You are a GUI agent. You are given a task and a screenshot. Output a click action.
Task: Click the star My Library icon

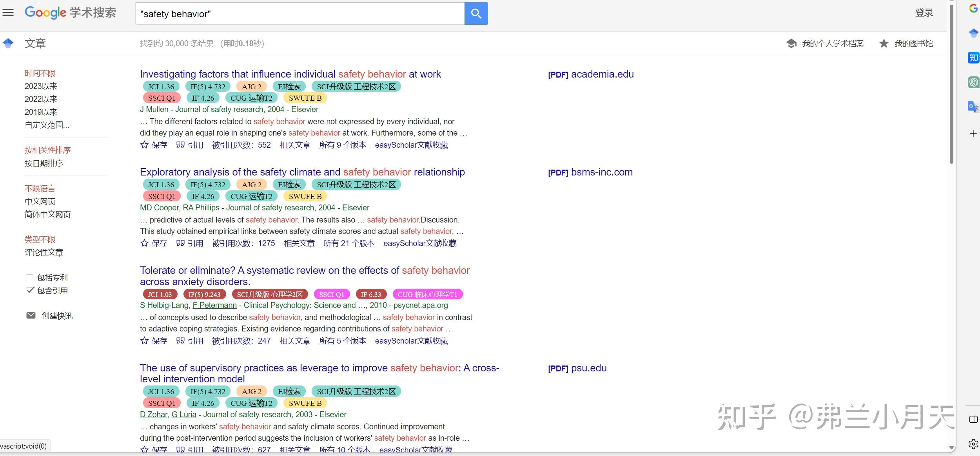pos(884,43)
